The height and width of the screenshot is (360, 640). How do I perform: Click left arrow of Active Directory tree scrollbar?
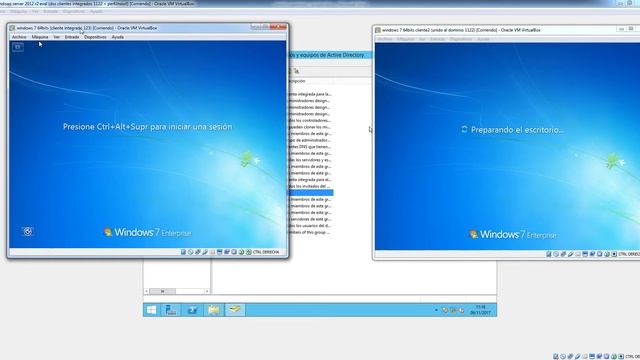(147, 291)
